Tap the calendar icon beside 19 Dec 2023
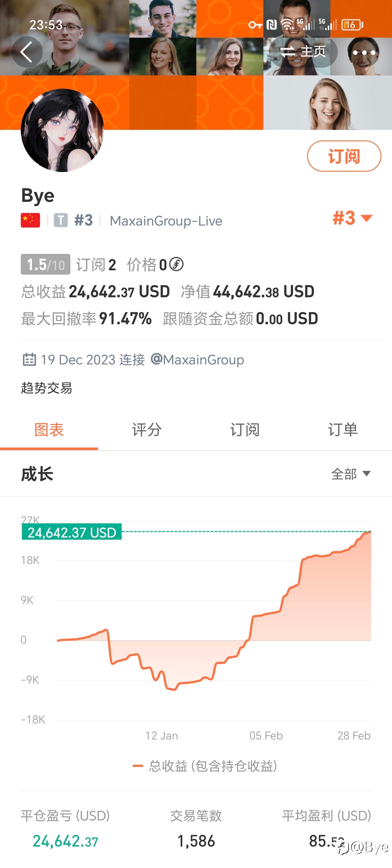Viewport: 392px width, 868px height. click(x=29, y=360)
